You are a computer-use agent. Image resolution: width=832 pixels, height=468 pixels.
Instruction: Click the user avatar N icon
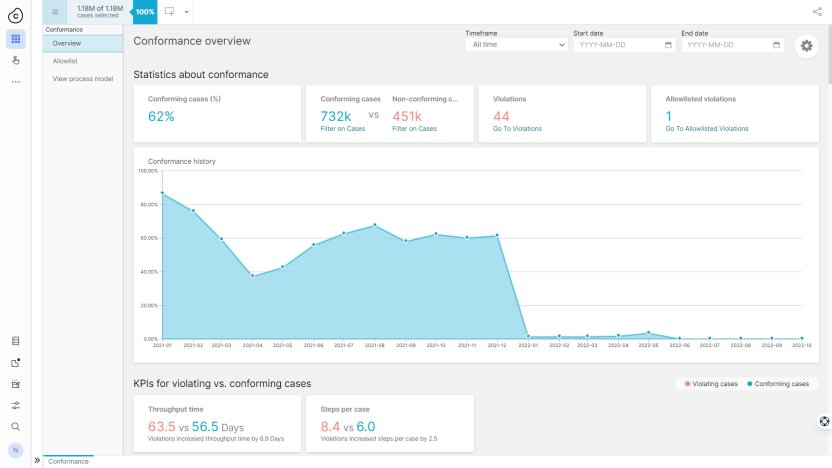pos(15,450)
